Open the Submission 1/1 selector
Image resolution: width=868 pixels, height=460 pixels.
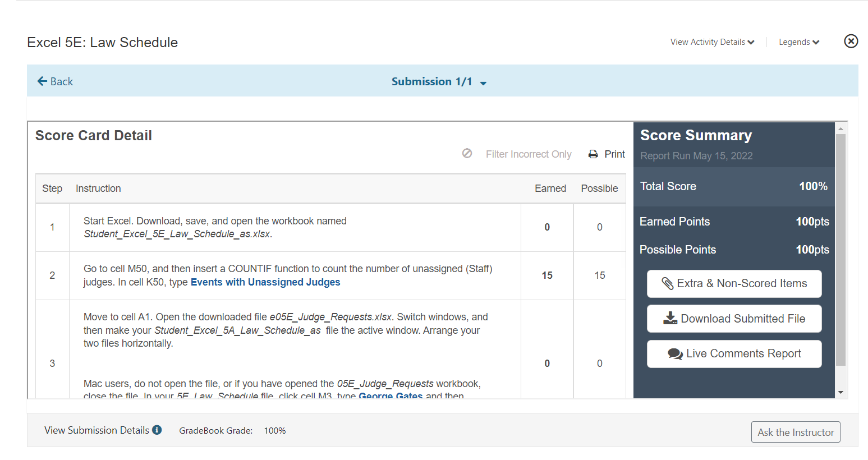[439, 82]
